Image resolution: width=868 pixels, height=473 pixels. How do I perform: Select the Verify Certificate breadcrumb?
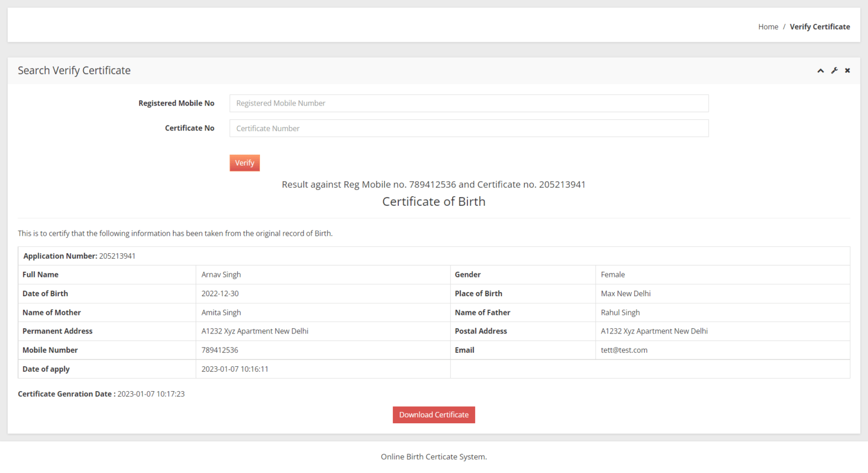820,26
